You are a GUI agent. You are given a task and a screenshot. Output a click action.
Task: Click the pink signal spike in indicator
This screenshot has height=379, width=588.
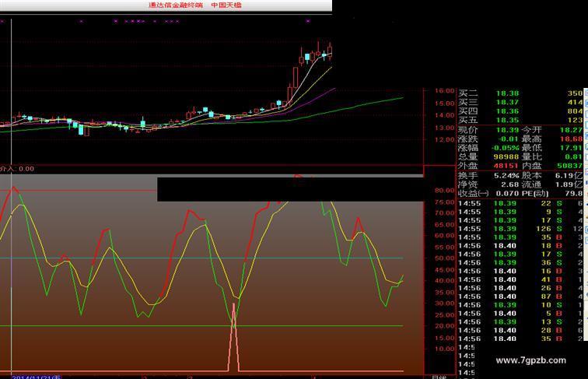click(x=233, y=338)
